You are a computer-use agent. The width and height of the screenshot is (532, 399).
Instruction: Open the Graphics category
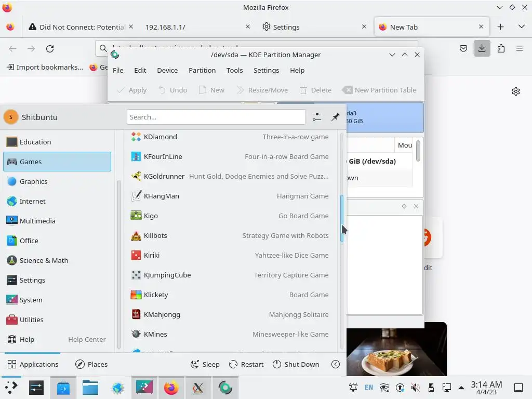pyautogui.click(x=57, y=181)
